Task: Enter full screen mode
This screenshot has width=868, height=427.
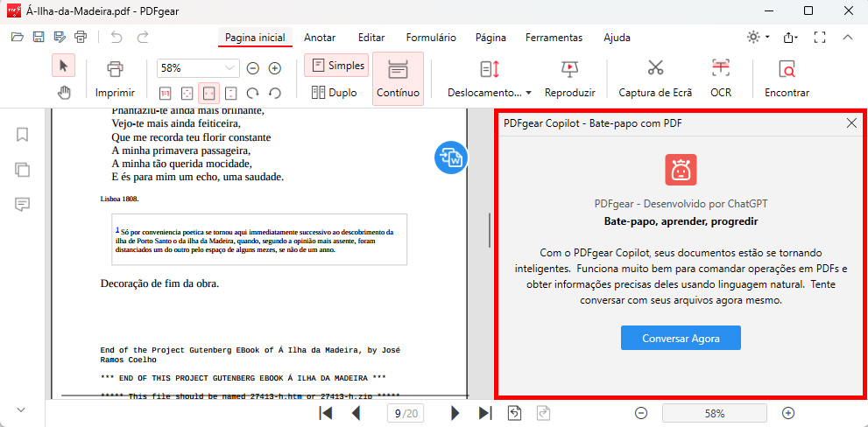Action: [x=820, y=38]
